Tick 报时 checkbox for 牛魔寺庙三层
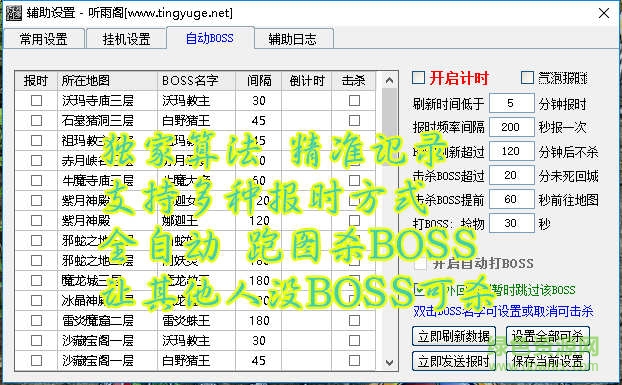 pyautogui.click(x=36, y=180)
